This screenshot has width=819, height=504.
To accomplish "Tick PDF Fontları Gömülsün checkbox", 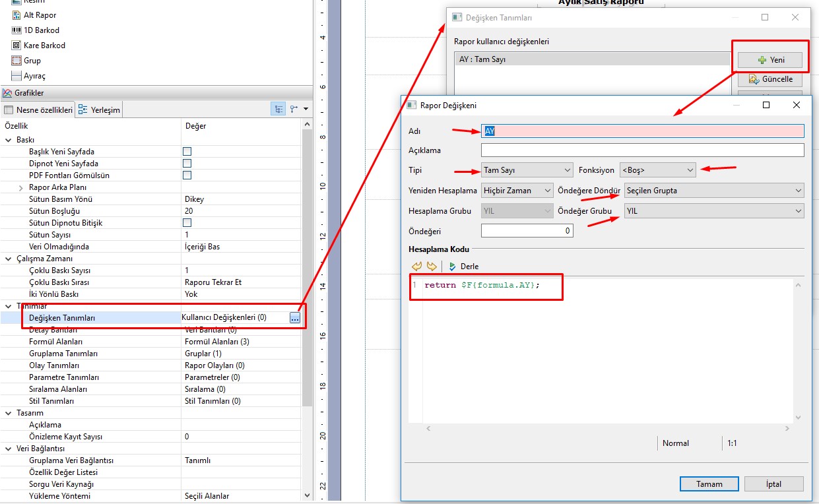I will [x=187, y=175].
